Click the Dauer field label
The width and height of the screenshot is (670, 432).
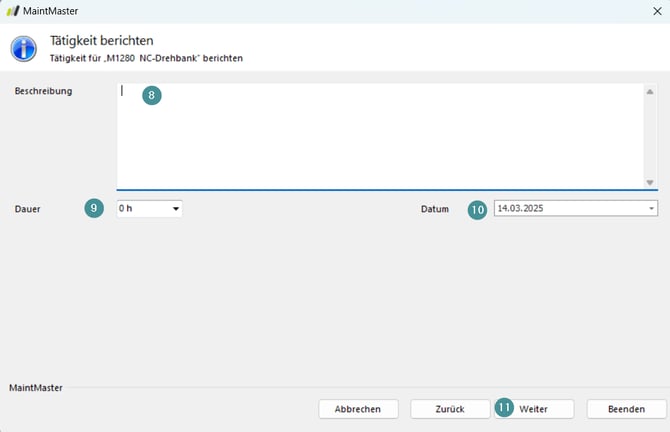(x=27, y=209)
